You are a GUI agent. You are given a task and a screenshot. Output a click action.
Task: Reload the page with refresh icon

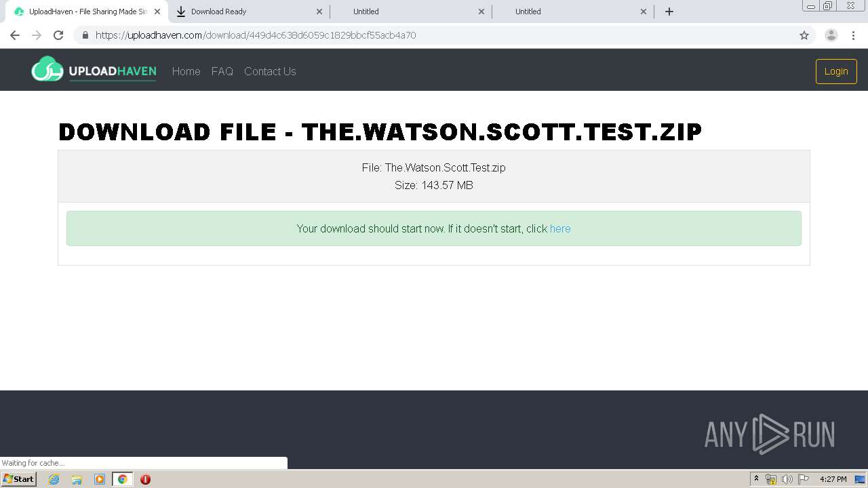(58, 35)
